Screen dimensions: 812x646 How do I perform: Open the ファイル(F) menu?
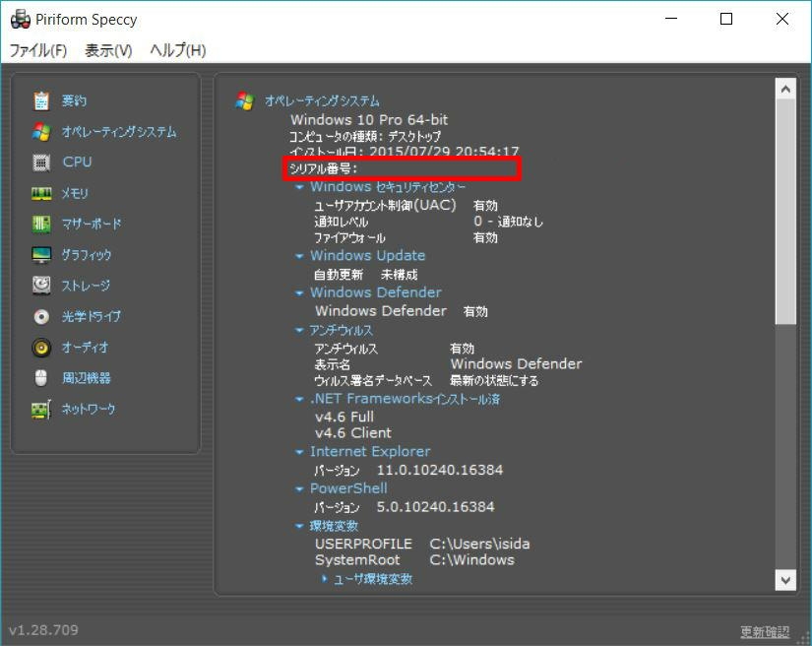[x=38, y=50]
